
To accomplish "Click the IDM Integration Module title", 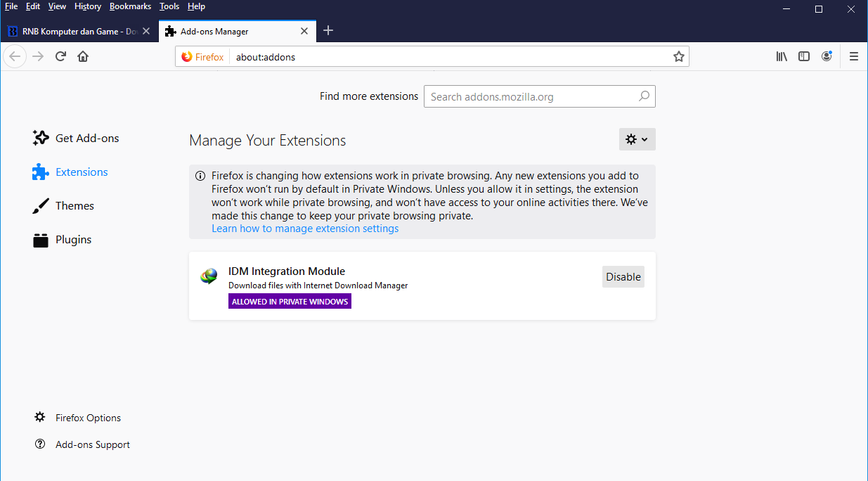I will tap(287, 271).
